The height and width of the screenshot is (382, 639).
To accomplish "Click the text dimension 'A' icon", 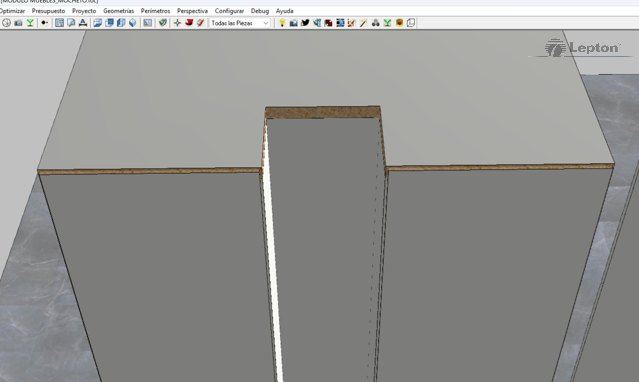I will (83, 23).
